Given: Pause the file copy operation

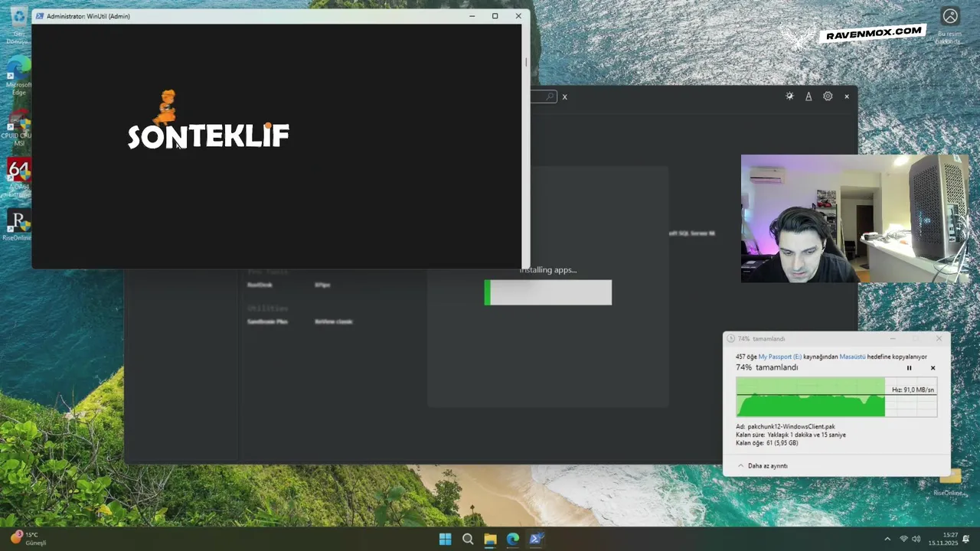Looking at the screenshot, I should (910, 368).
